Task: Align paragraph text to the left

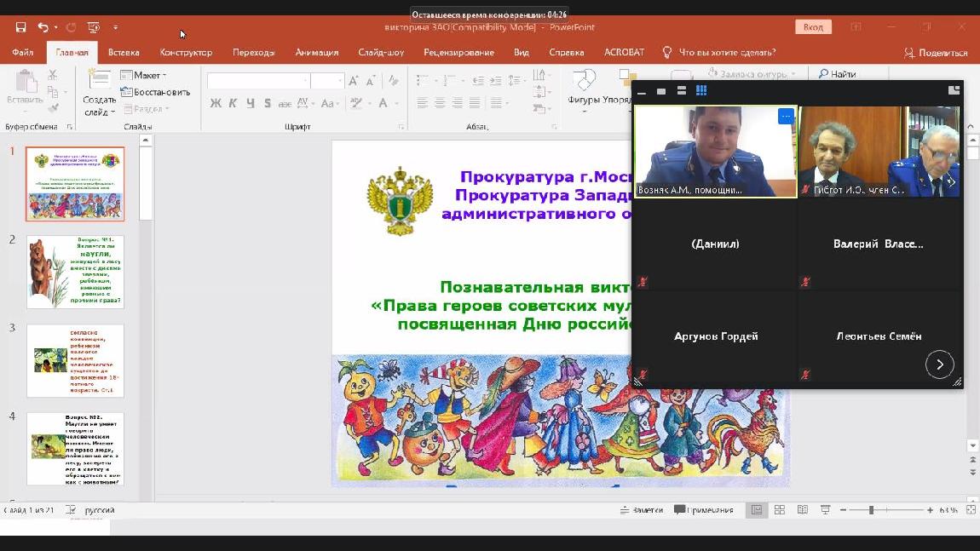Action: 423,103
